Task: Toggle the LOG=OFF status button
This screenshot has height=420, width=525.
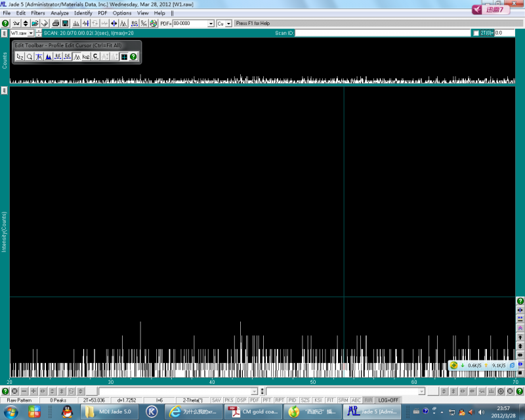Action: coord(388,400)
